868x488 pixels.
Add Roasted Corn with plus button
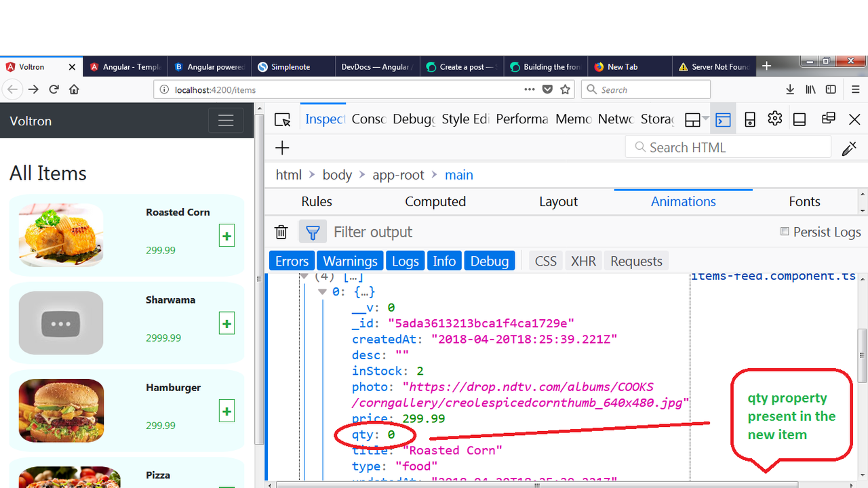pyautogui.click(x=226, y=237)
